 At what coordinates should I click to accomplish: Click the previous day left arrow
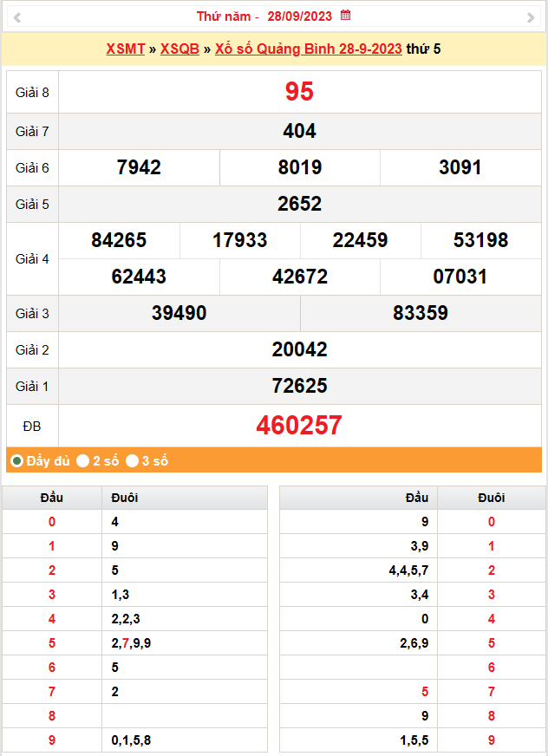pyautogui.click(x=17, y=17)
